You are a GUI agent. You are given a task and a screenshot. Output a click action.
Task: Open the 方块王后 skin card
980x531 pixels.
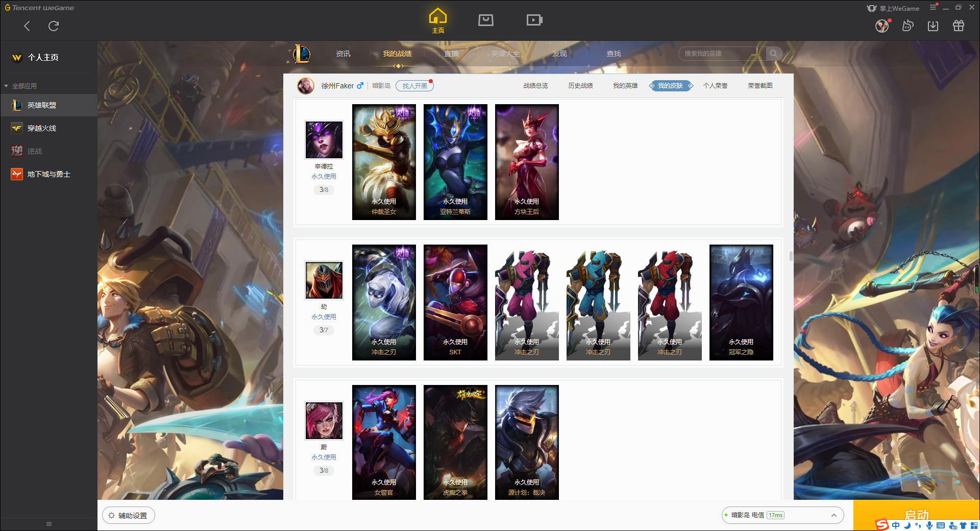527,162
